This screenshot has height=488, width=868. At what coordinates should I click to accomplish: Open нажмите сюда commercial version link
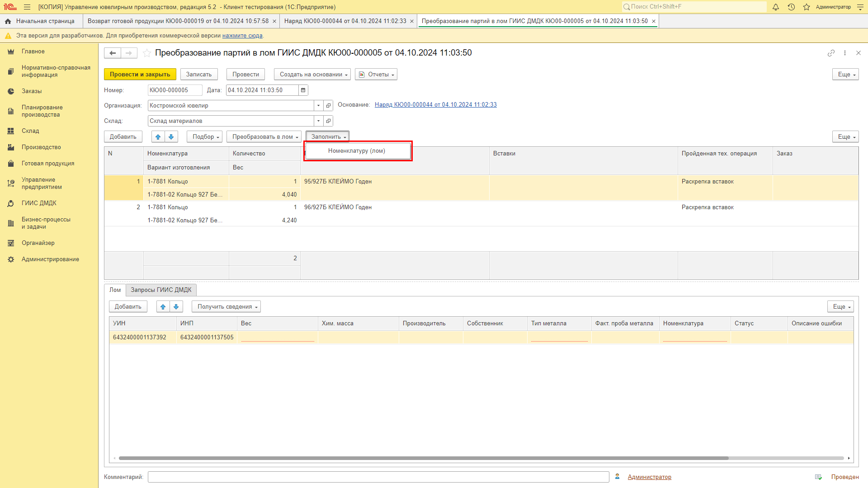pos(242,36)
